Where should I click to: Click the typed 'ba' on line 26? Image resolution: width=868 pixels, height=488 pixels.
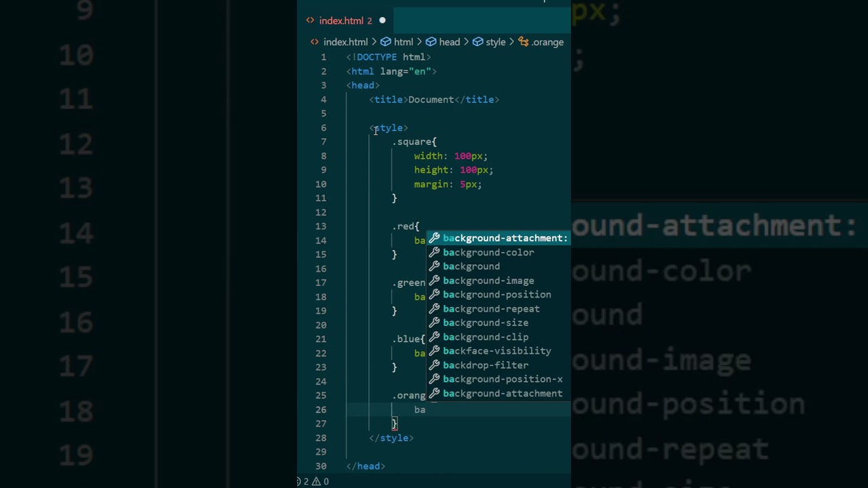click(420, 409)
